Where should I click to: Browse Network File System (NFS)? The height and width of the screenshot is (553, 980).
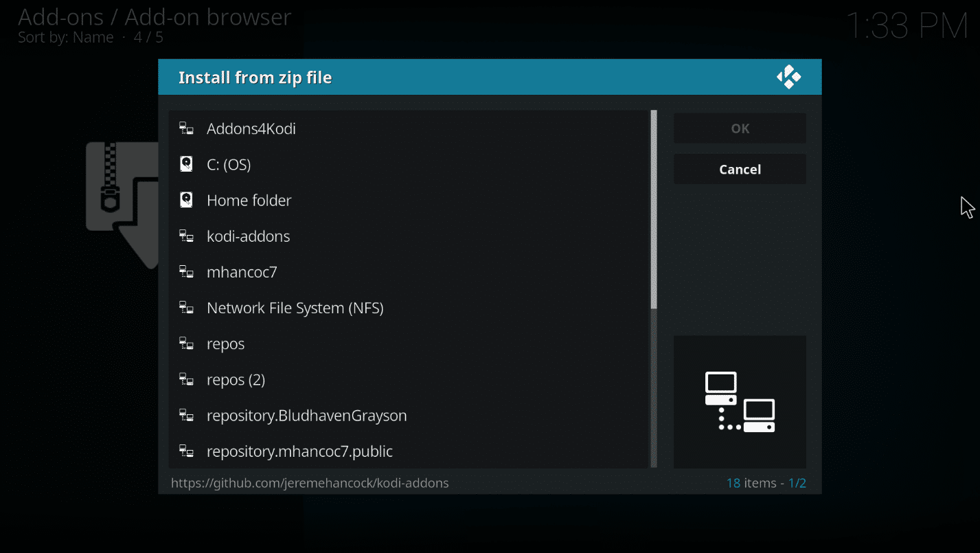(409, 308)
